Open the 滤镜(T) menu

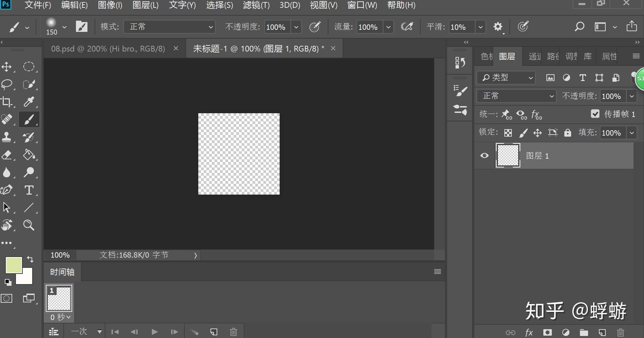256,5
